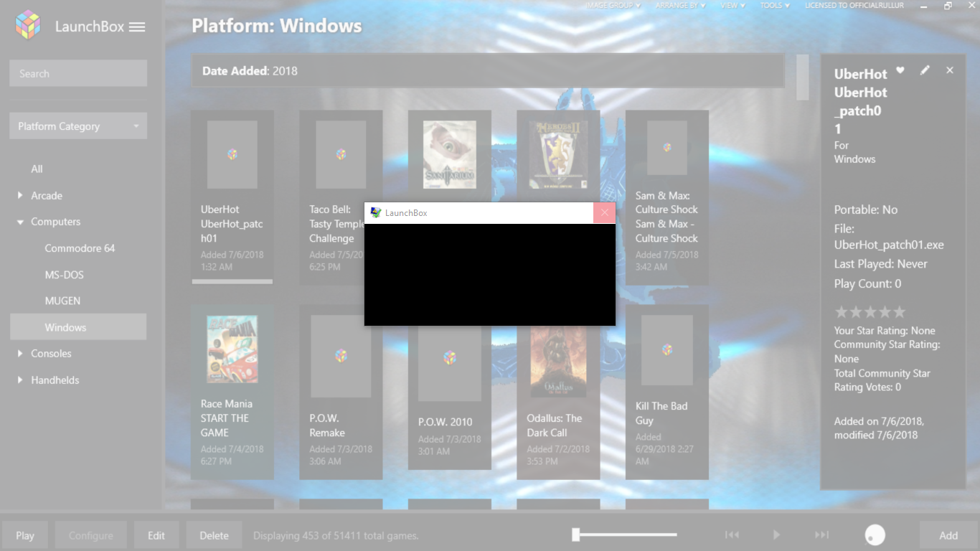This screenshot has width=980, height=551.
Task: Open the LaunchBox hamburger menu
Action: click(137, 27)
